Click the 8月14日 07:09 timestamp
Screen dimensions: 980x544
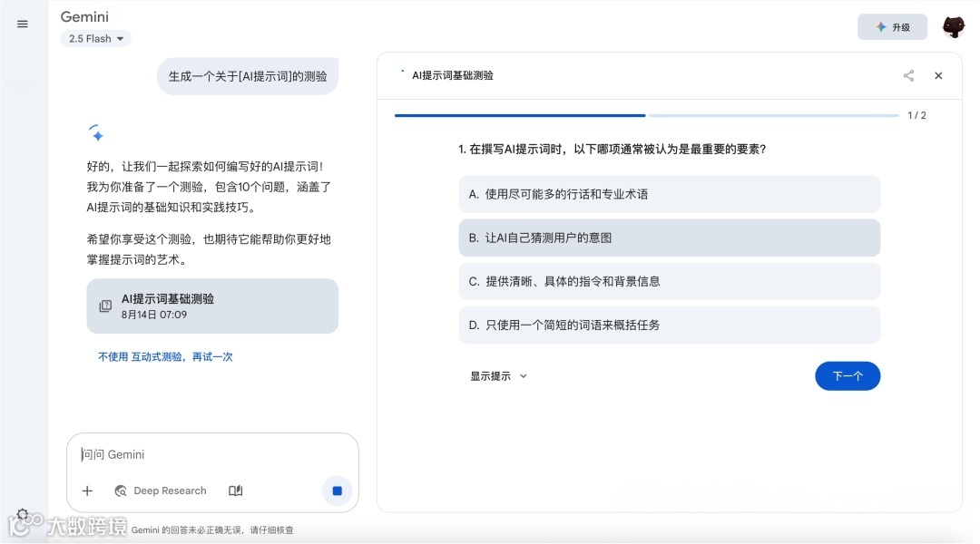pos(153,315)
